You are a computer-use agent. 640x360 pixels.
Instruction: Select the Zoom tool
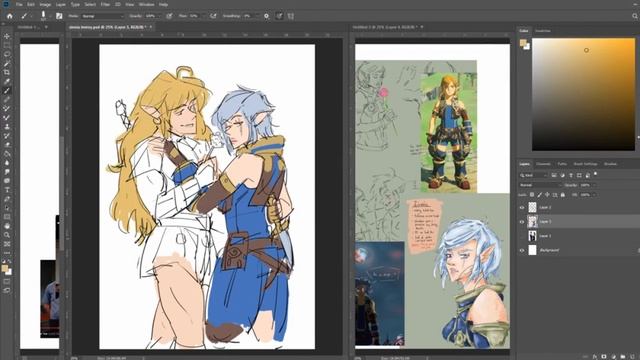pos(7,235)
